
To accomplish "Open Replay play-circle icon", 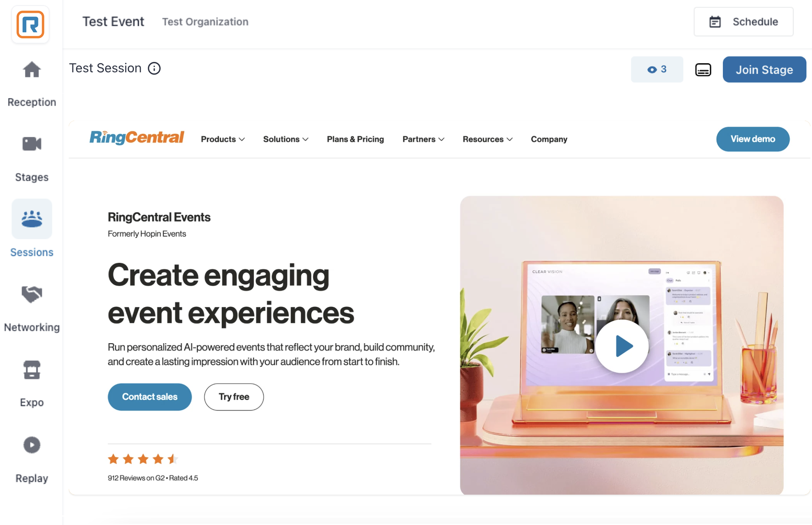I will (32, 445).
